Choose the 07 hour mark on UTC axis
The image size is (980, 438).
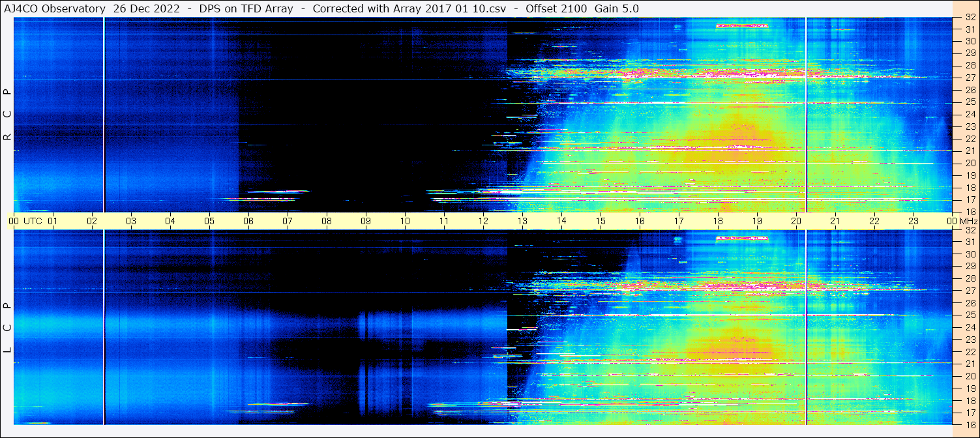[x=288, y=221]
